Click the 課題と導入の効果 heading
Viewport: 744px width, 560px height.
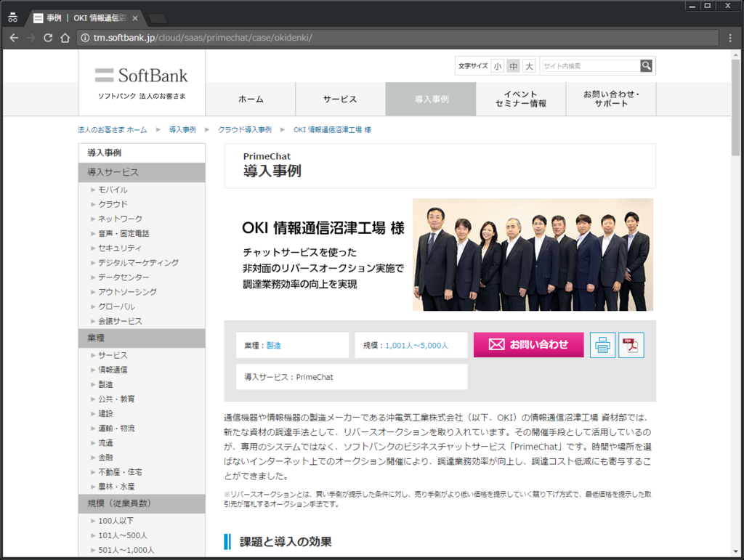(285, 542)
